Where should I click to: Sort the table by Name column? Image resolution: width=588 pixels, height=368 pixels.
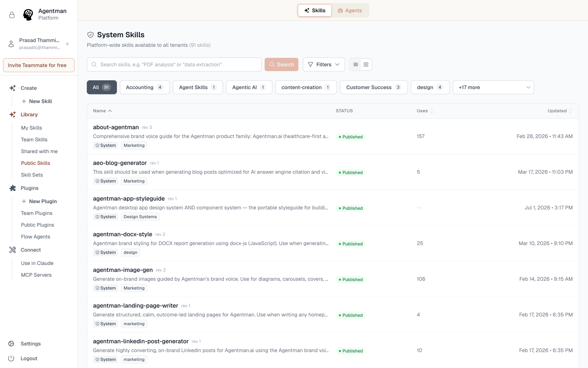[x=102, y=111]
